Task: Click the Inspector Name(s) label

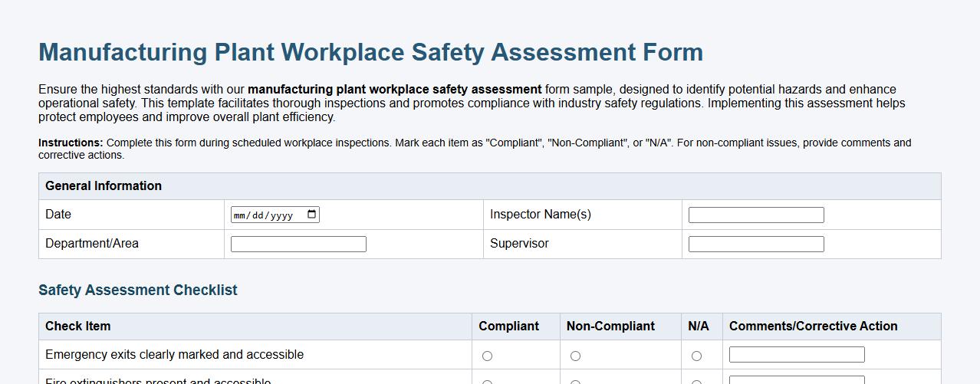Action: (541, 215)
